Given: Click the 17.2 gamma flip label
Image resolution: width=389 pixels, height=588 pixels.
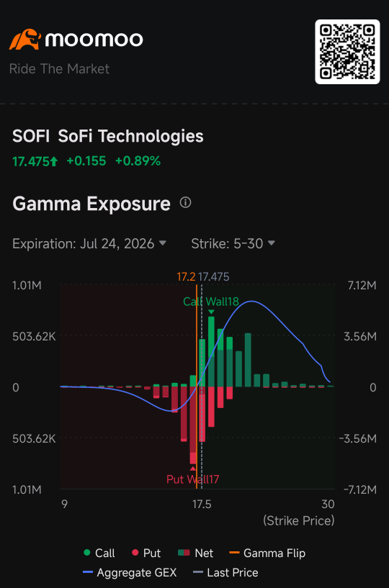Looking at the screenshot, I should point(187,277).
